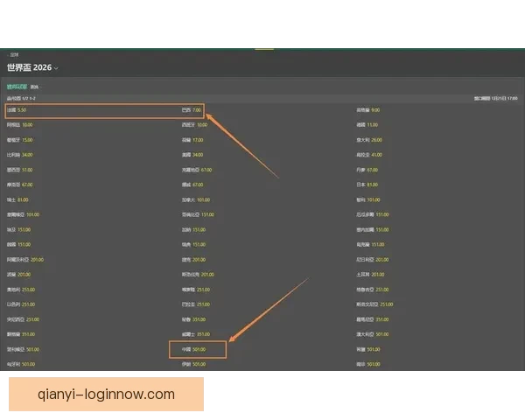The image size is (525, 420).
Task: Click the 加納 151.00 odds
Action: [x=193, y=229]
